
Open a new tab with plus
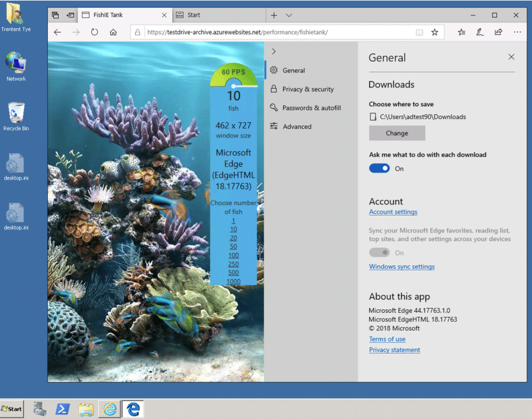pyautogui.click(x=274, y=15)
